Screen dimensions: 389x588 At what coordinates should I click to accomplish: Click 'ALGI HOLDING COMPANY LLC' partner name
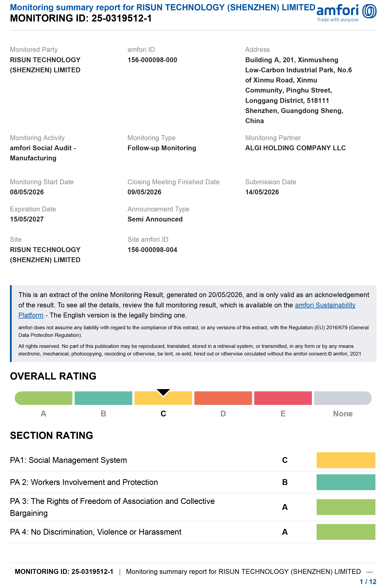295,148
